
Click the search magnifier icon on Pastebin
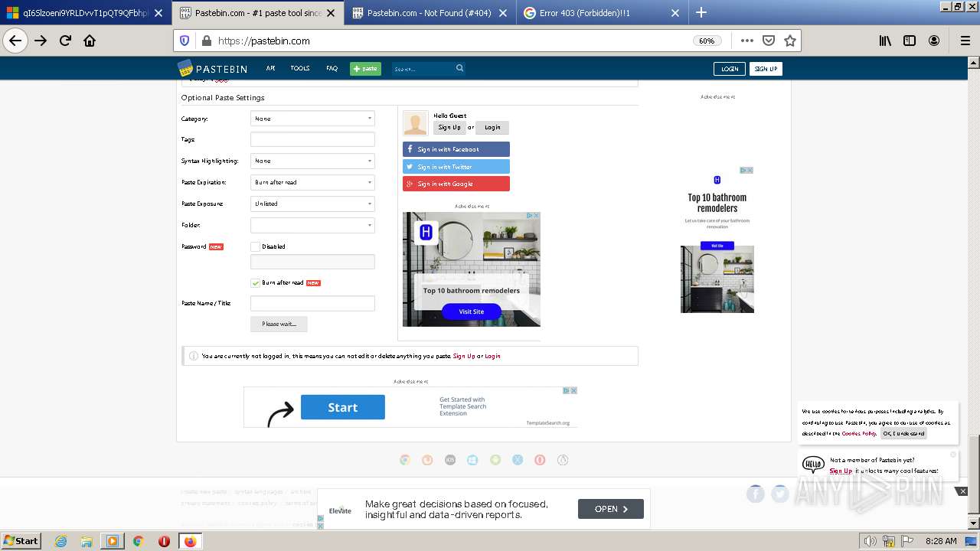click(x=459, y=68)
